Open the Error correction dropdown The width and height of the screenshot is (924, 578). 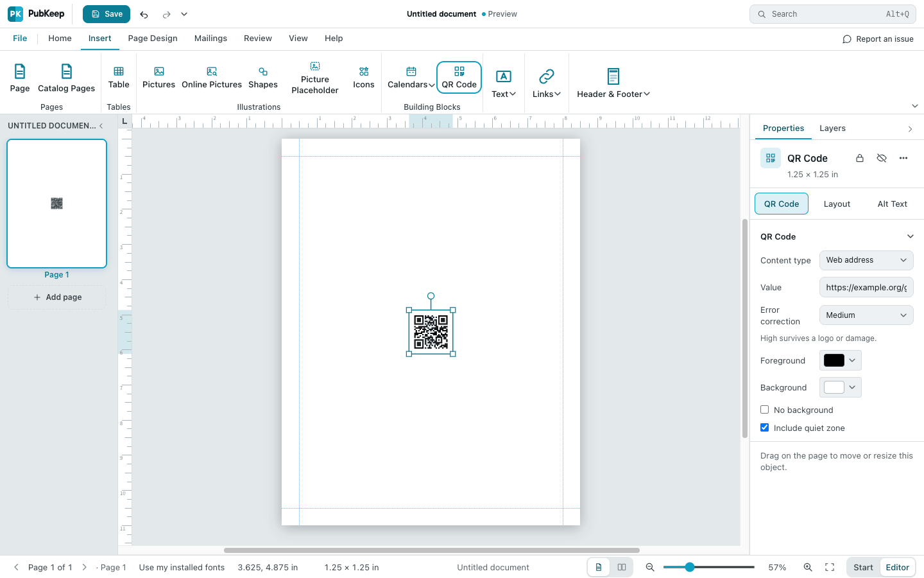866,315
